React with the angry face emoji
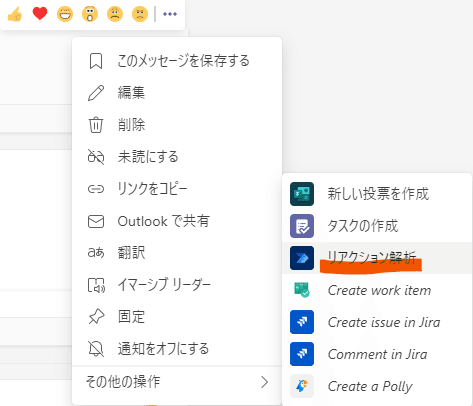This screenshot has width=473, height=406. [x=140, y=14]
